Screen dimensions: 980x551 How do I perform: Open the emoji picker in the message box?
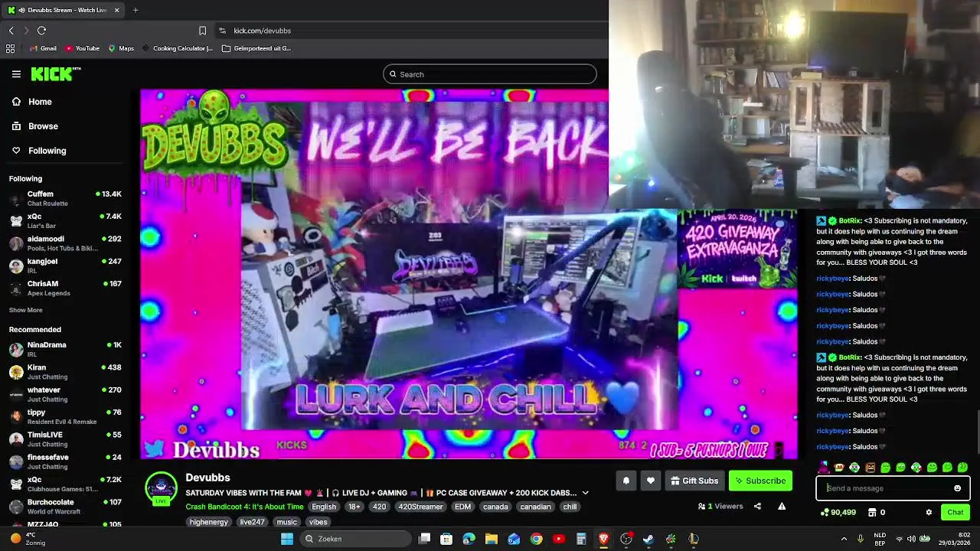point(957,488)
